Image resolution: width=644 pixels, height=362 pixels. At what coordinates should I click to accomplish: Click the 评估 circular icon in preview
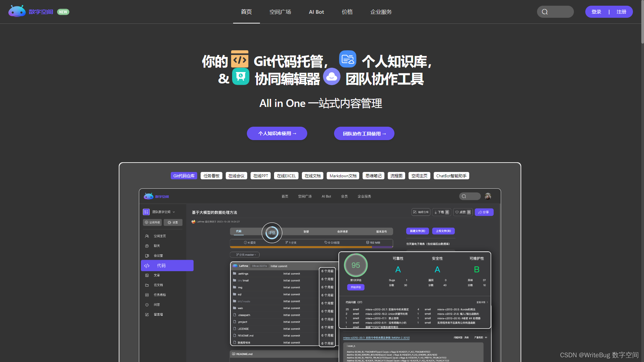coord(272,233)
